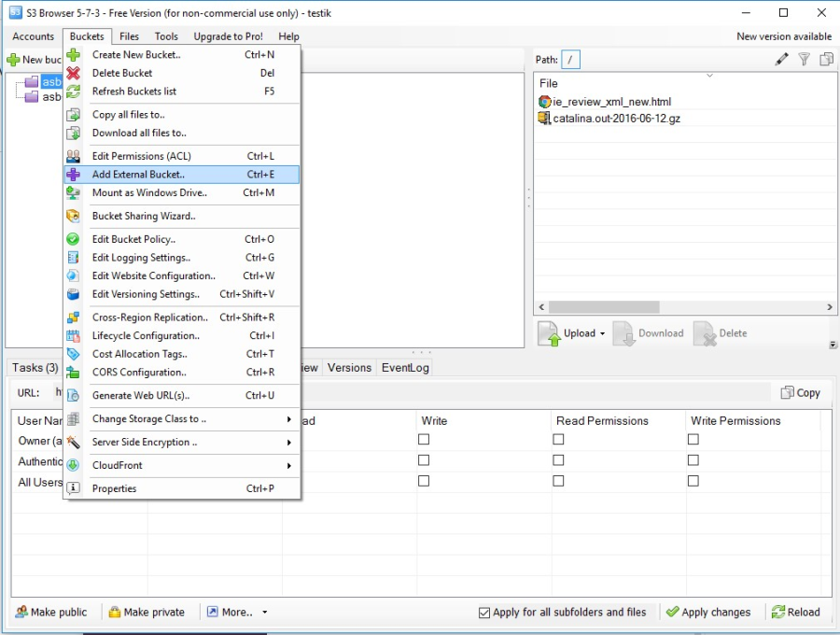Toggle Write Permissions checkbox in Owner row

coord(693,440)
